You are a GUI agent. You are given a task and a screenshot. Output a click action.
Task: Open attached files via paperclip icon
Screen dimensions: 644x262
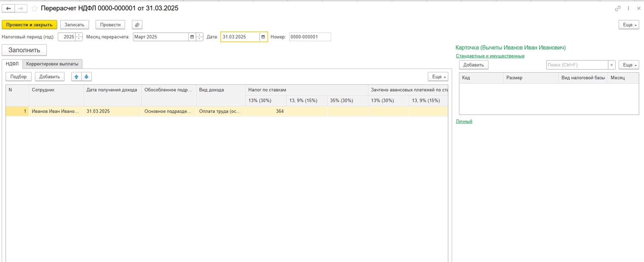137,25
